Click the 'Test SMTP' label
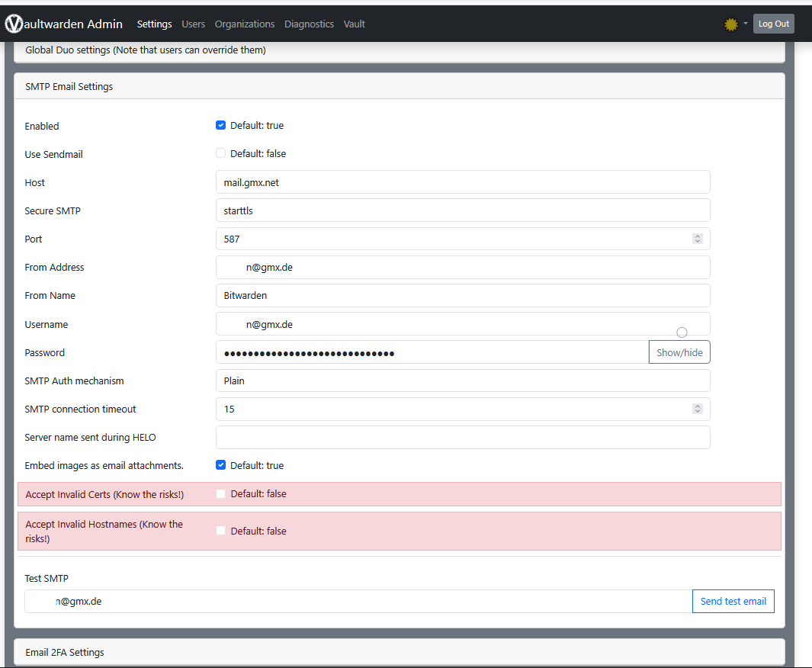 tap(47, 579)
